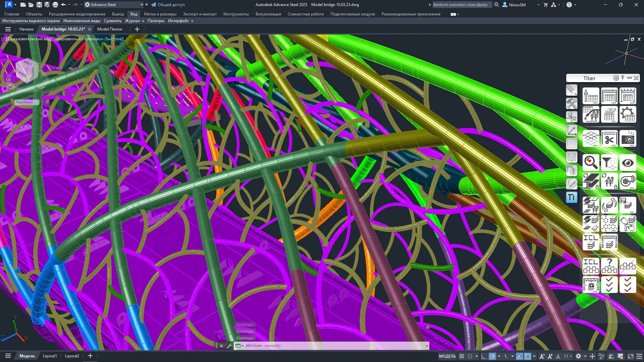This screenshot has width=644, height=362.
Task: Expand Интерфейс panel arrow
Action: (x=192, y=21)
